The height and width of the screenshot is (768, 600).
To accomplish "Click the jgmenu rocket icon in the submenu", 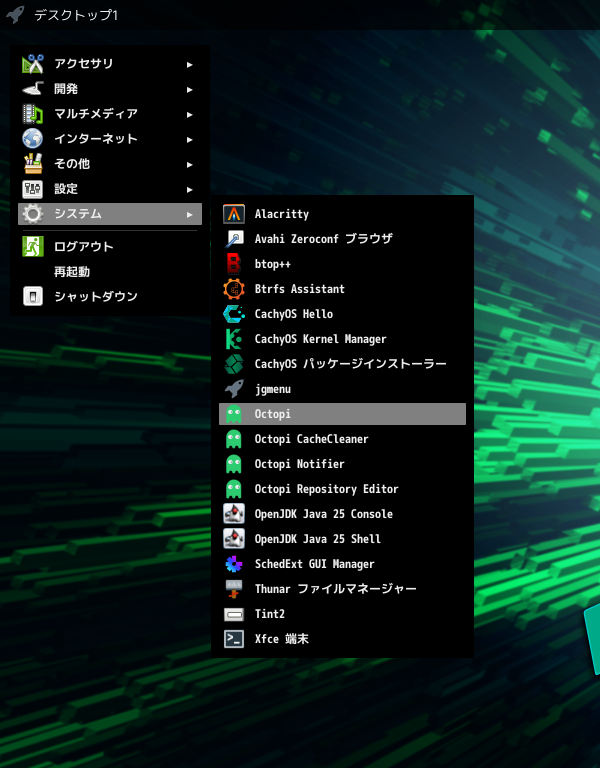I will pos(234,389).
